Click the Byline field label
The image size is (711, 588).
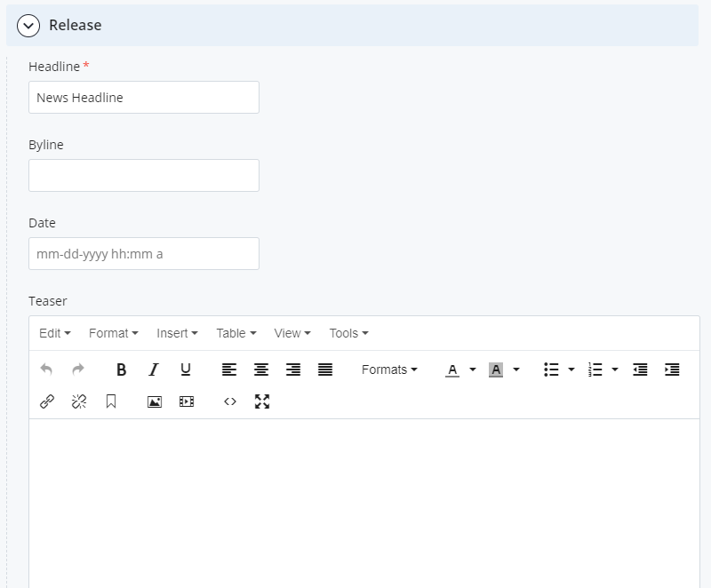click(46, 145)
